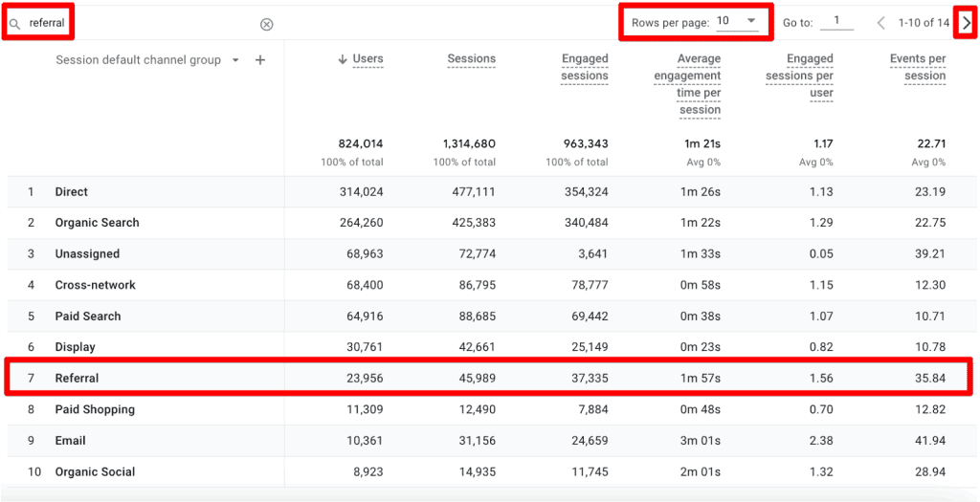Select the Direct channel row label
The height and width of the screenshot is (502, 980).
[71, 191]
